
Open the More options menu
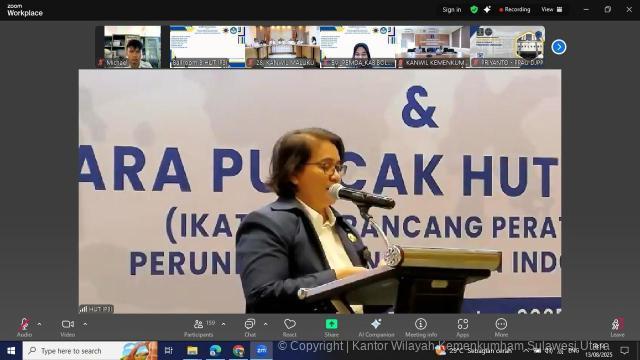pos(501,328)
